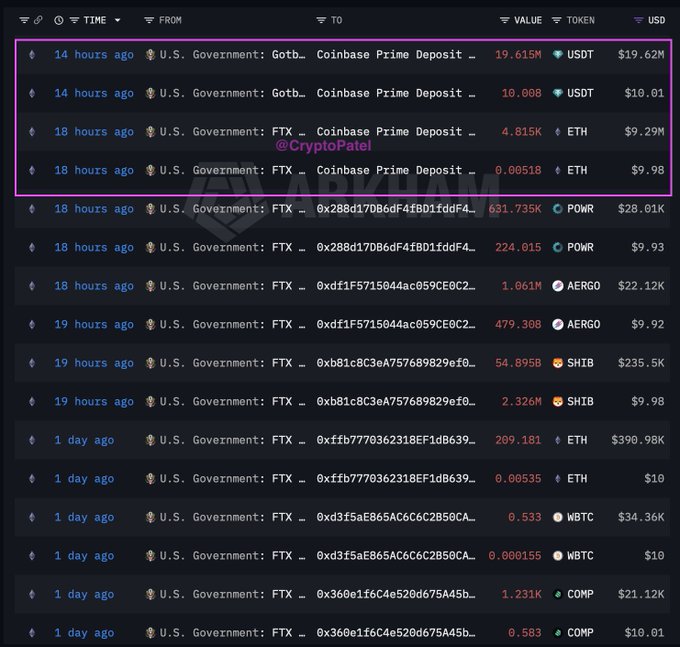Open address 0xd3f5aE865AC6C6C2B50CA in the $34.36K row
Screen dimensions: 680x647
(396, 517)
